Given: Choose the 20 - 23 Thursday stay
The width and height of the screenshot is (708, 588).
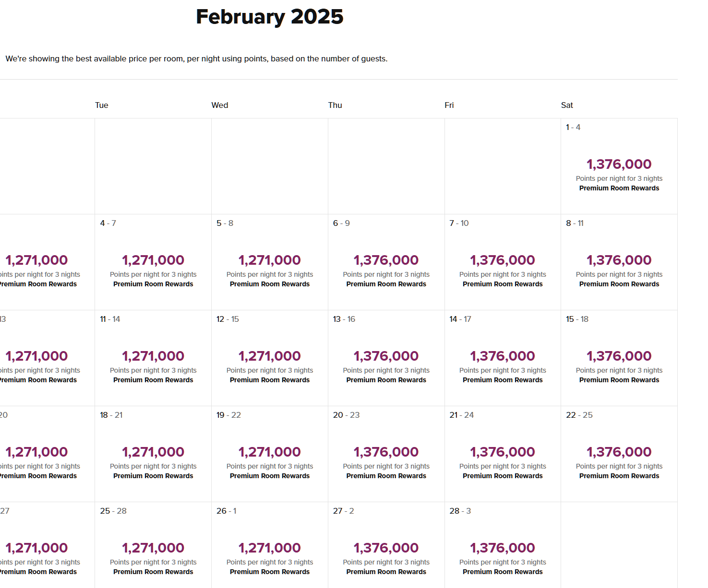Looking at the screenshot, I should [x=386, y=454].
